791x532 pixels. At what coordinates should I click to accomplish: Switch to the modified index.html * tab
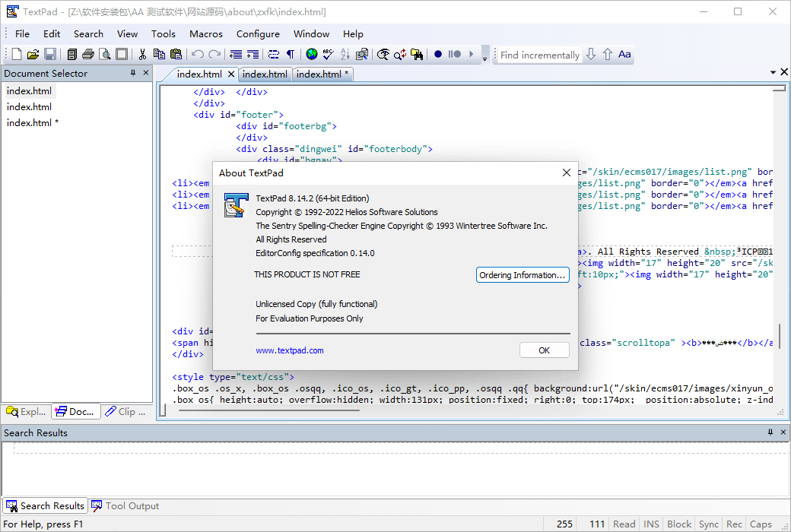[x=322, y=74]
